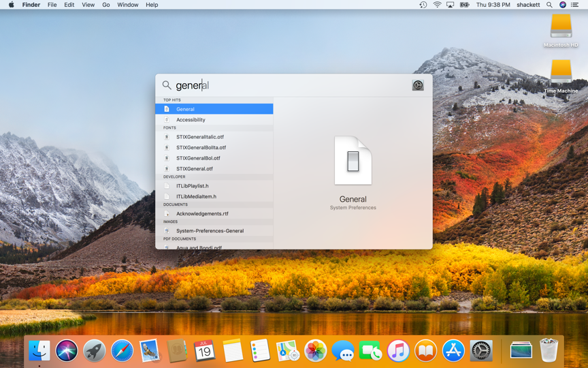Select STIXGeneral.otf font result

(214, 168)
